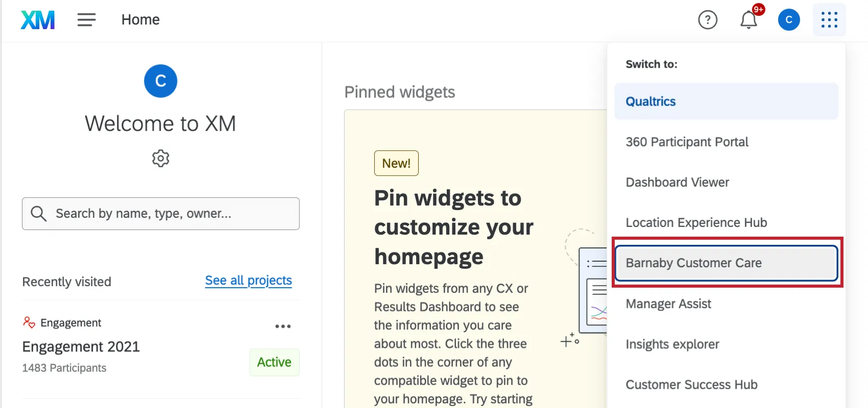The image size is (868, 408).
Task: Select 360 Participant Portal
Action: point(687,142)
